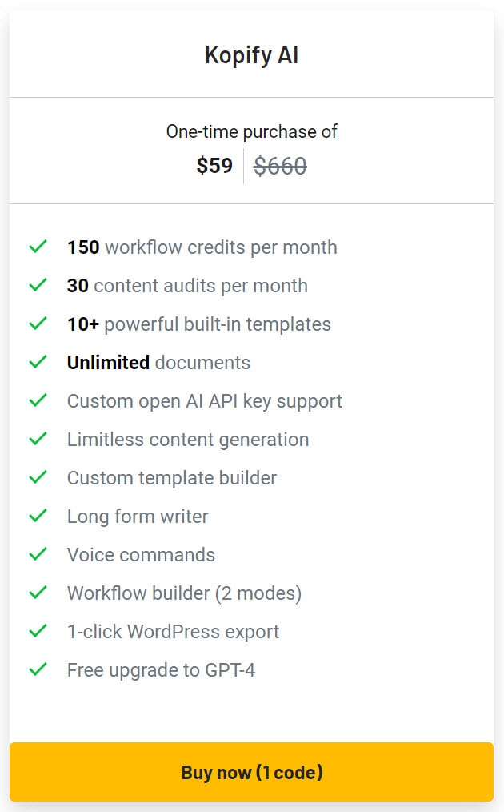
Task: Select the checkmark next to 1-click WordPress export
Action: 37,632
